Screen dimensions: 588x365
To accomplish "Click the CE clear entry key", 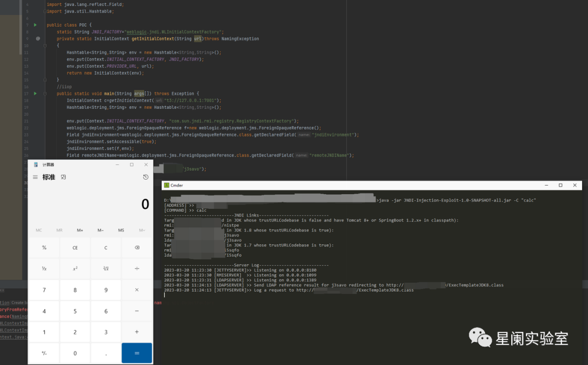I will coord(75,248).
